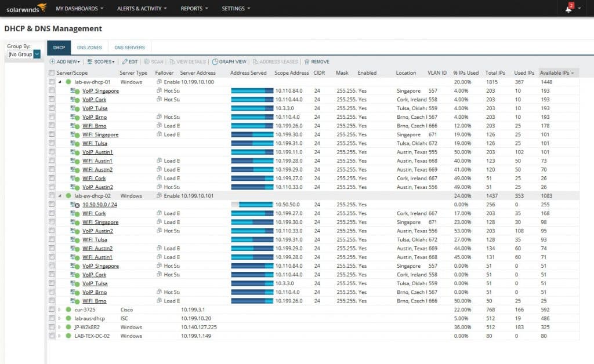The image size is (594, 364).
Task: Switch to the DNS ZONES tab
Action: point(89,48)
